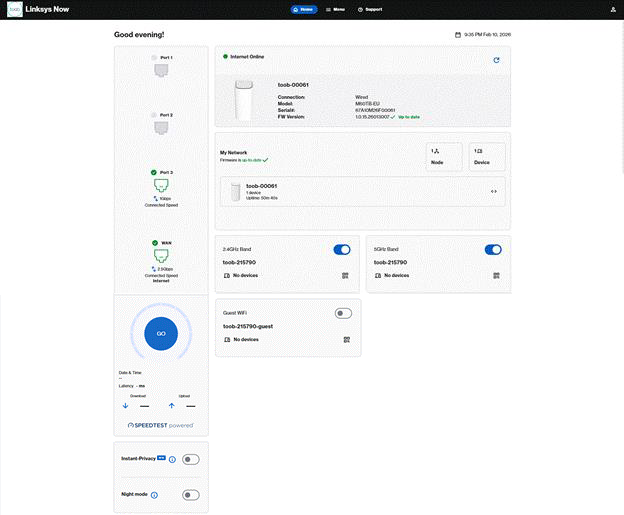Select the Port 2 ethernet icon
Viewport: 624px width, 515px height.
point(161,128)
